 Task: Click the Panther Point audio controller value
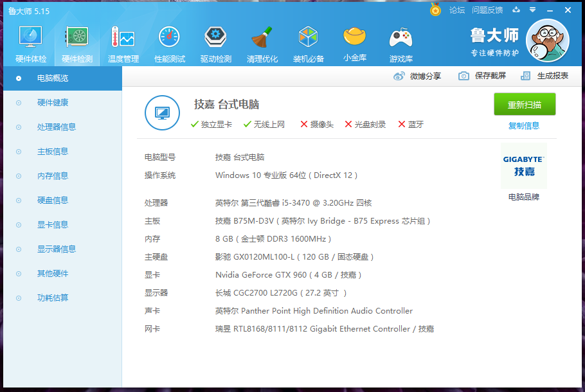point(314,311)
